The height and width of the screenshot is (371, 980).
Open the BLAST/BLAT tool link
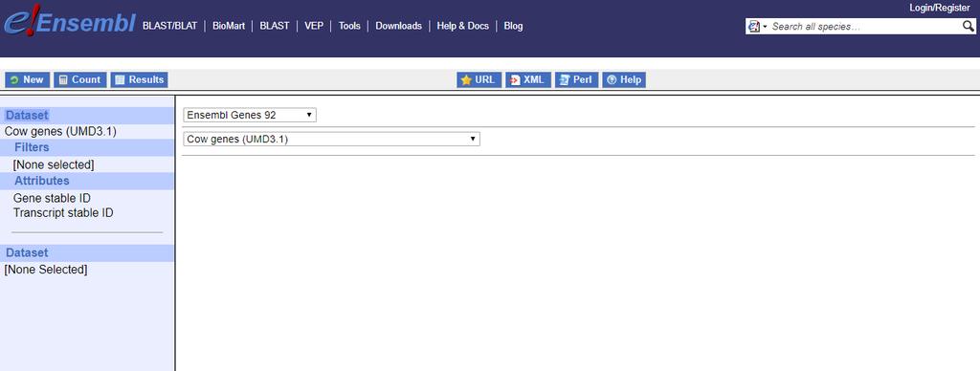point(169,26)
